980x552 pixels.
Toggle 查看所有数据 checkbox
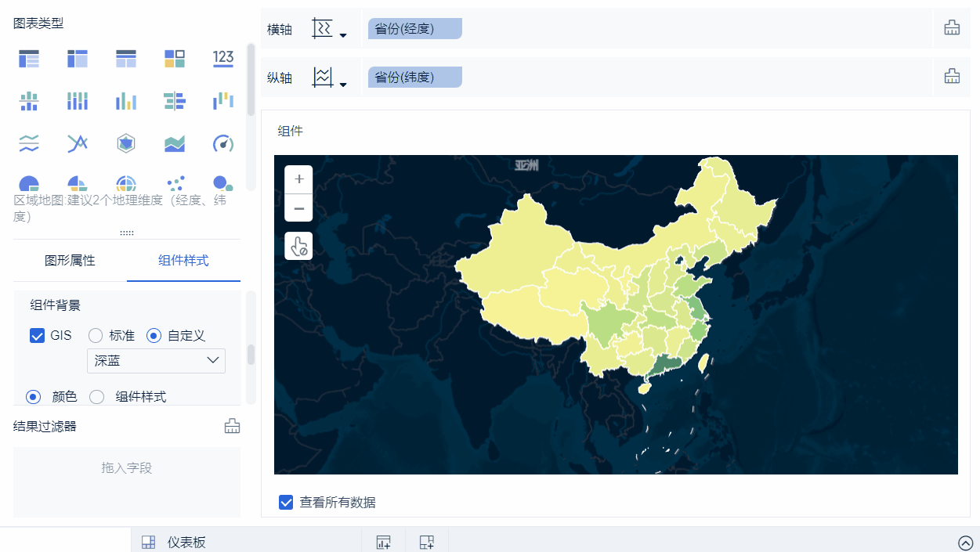click(286, 502)
